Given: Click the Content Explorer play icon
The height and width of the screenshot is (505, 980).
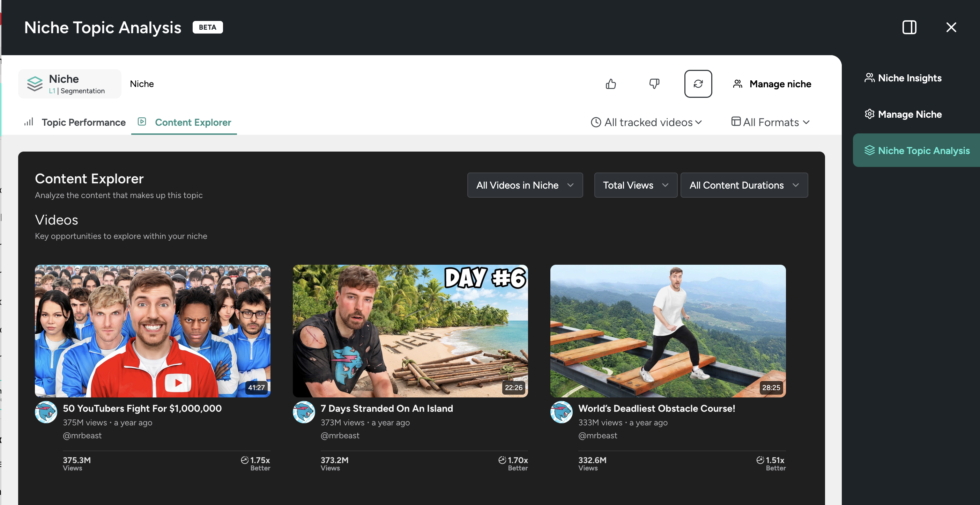Looking at the screenshot, I should [142, 122].
